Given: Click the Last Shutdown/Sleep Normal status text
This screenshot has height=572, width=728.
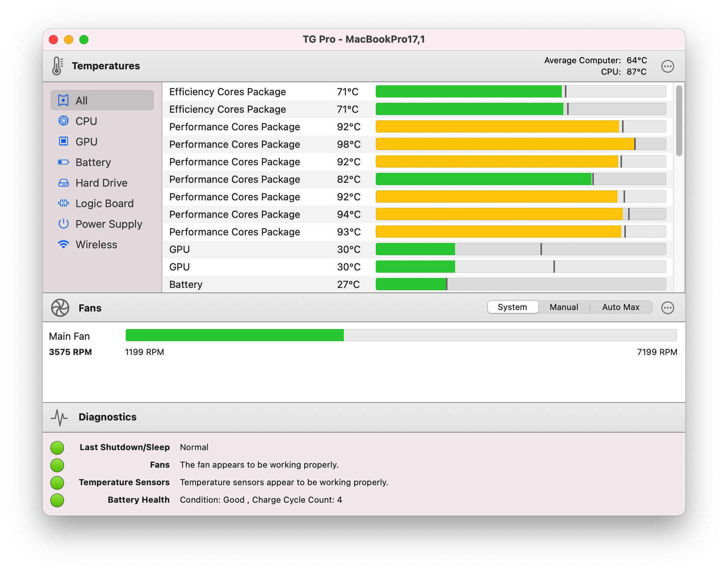Looking at the screenshot, I should tap(194, 447).
